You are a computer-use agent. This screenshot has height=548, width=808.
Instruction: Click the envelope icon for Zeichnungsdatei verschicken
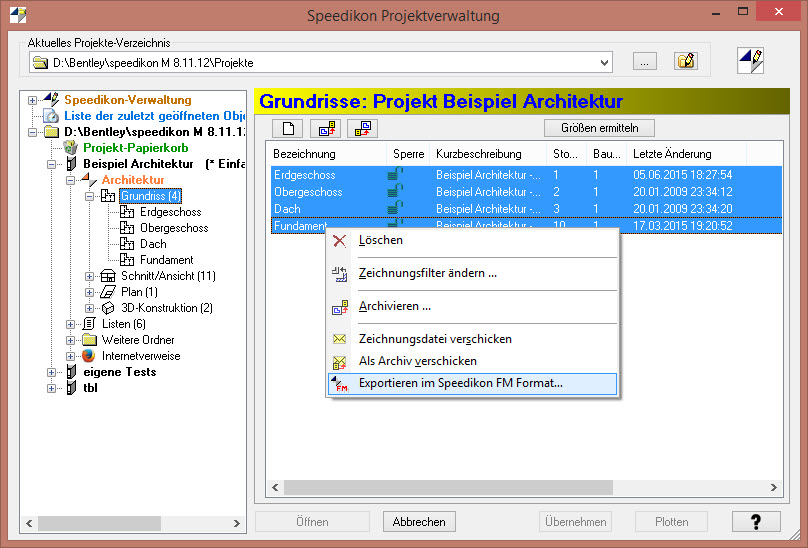(x=339, y=339)
